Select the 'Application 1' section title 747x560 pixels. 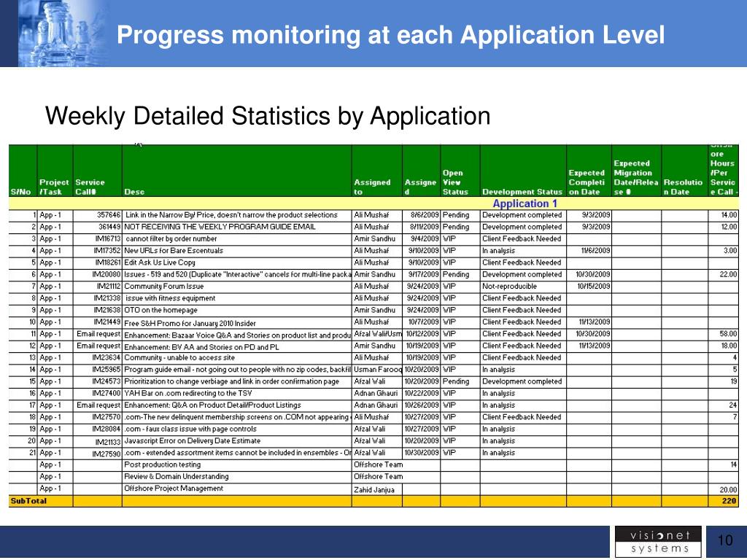[525, 203]
